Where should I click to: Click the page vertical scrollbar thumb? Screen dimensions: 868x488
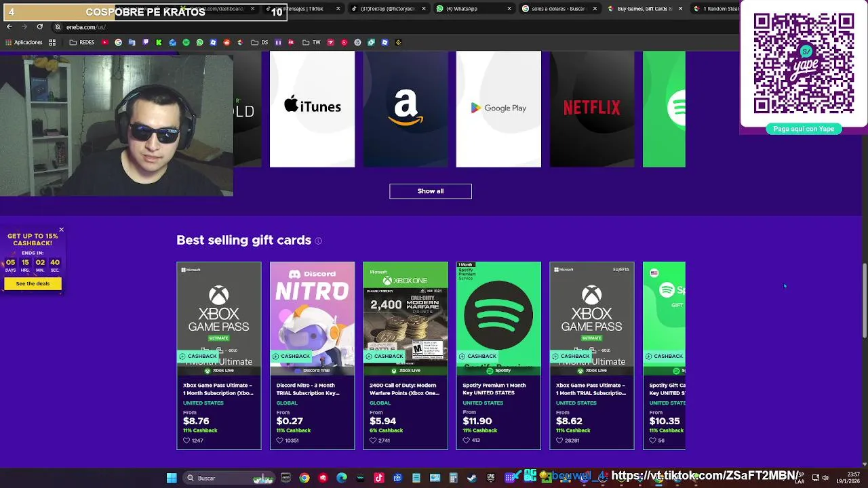(x=864, y=301)
